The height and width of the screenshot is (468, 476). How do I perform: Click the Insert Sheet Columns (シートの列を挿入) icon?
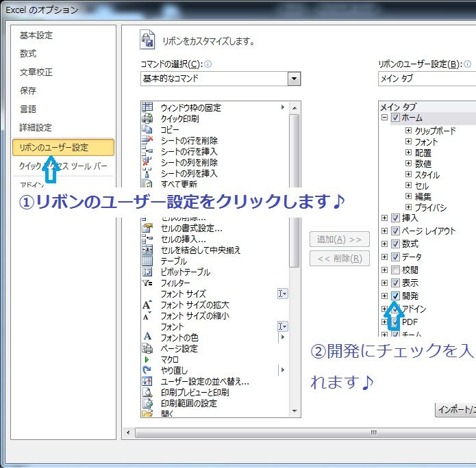(x=147, y=173)
